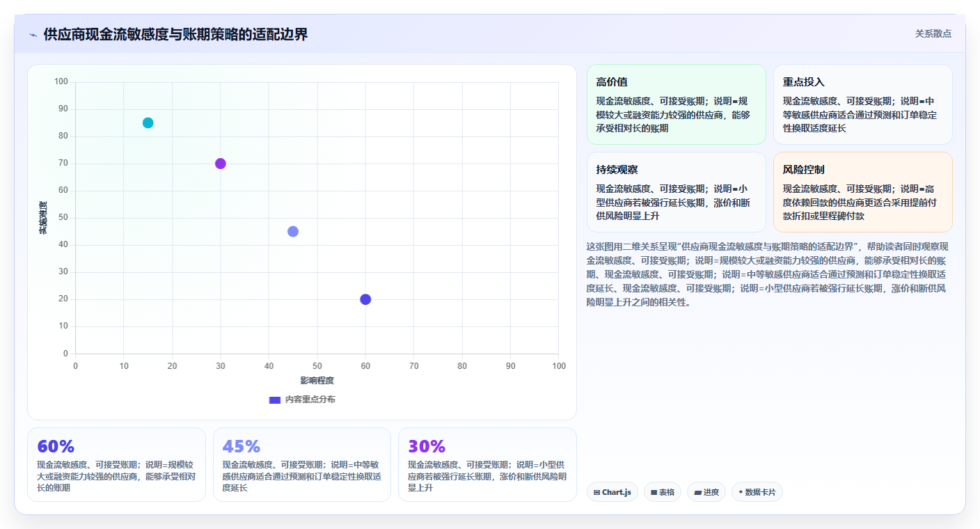Click the cyan scatter point near 85
980x529 pixels.
pos(148,123)
